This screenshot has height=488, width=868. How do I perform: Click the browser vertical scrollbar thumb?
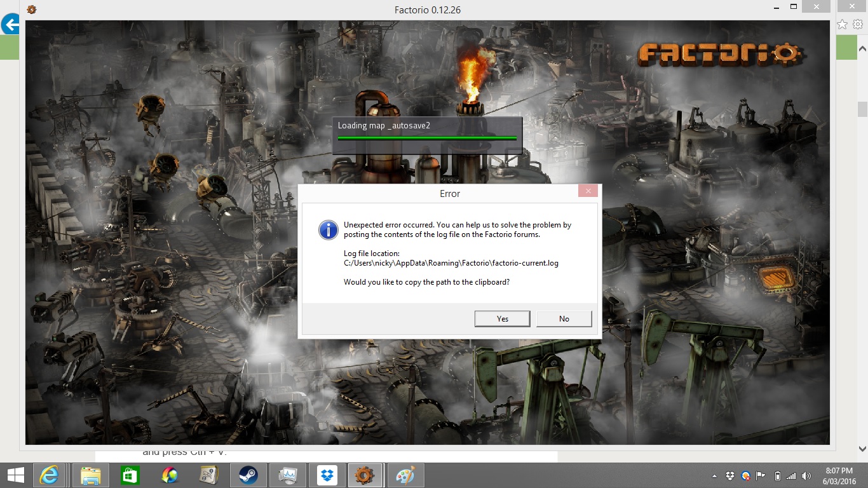coord(862,109)
